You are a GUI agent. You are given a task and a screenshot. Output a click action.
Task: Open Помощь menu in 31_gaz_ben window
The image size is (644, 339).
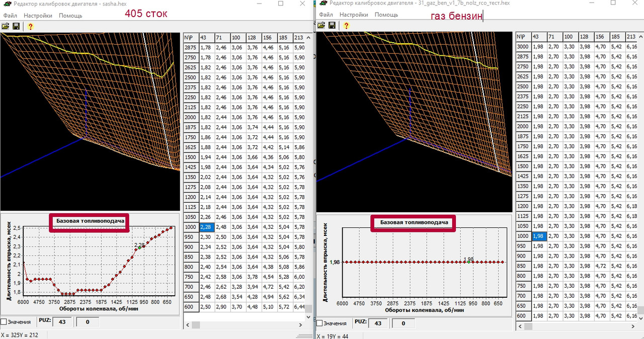pyautogui.click(x=386, y=15)
